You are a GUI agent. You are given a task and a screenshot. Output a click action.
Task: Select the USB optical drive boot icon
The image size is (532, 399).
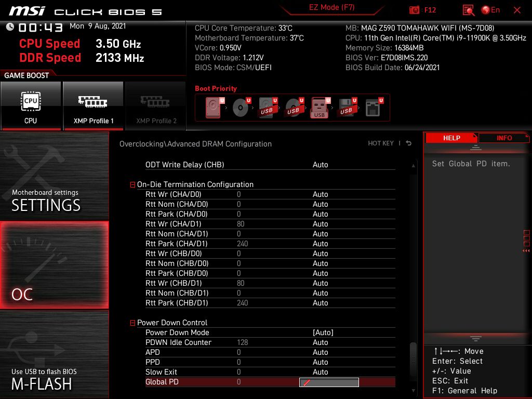click(x=295, y=108)
